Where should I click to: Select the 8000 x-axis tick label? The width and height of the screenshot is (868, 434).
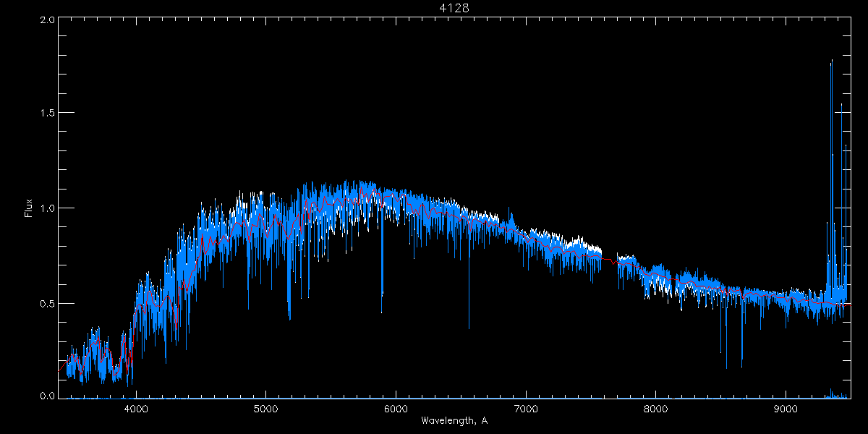(x=656, y=409)
